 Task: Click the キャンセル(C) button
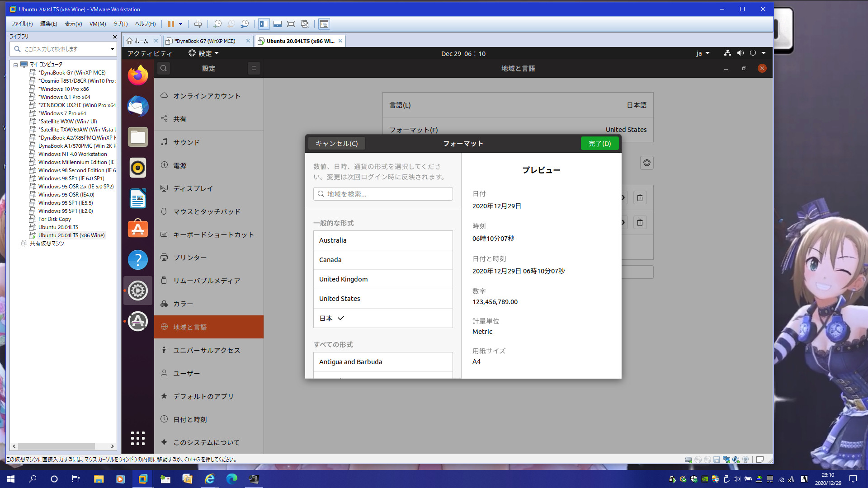point(337,143)
